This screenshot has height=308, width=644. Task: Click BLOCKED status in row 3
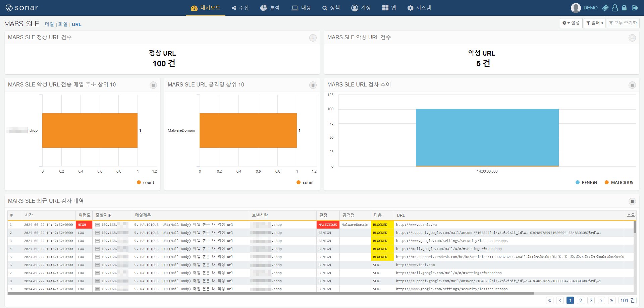pos(382,241)
